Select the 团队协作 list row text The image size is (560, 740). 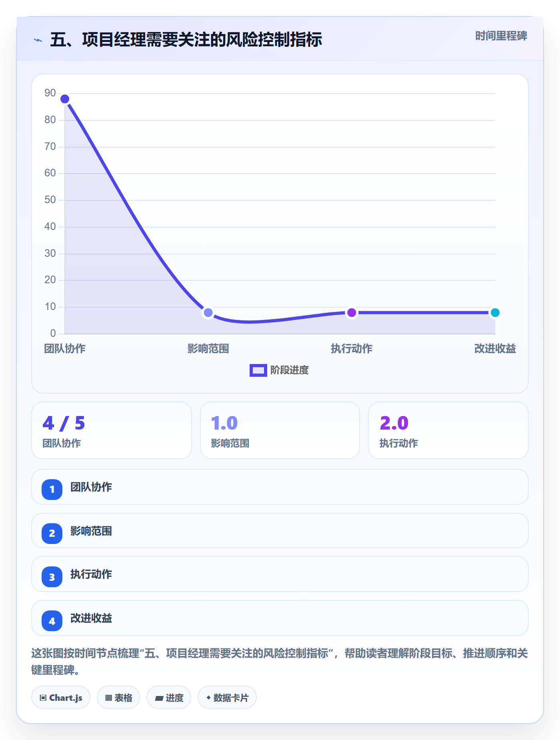tap(91, 487)
